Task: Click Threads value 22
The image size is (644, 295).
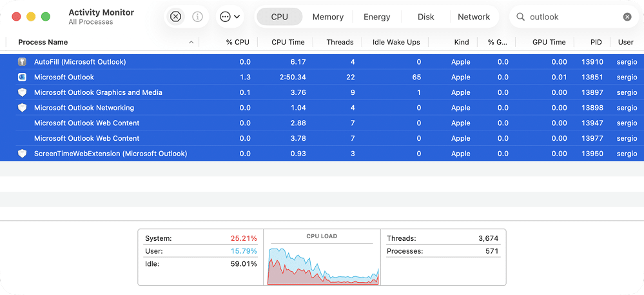Action: pos(350,77)
